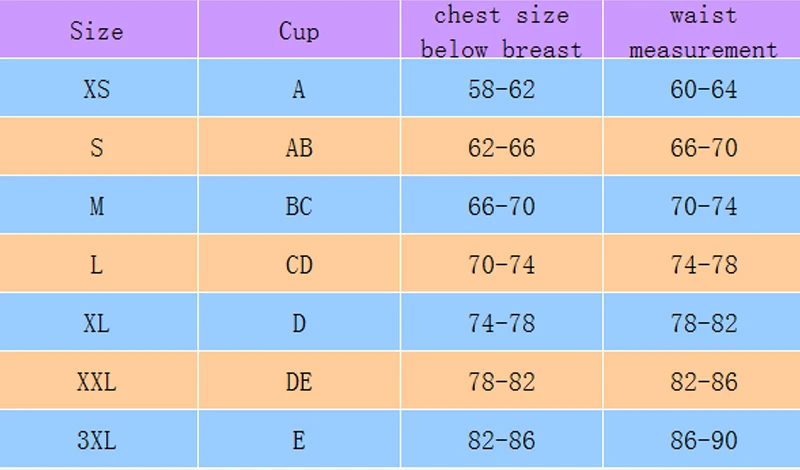The width and height of the screenshot is (800, 470).
Task: Click the Cup column header
Action: 299,29
